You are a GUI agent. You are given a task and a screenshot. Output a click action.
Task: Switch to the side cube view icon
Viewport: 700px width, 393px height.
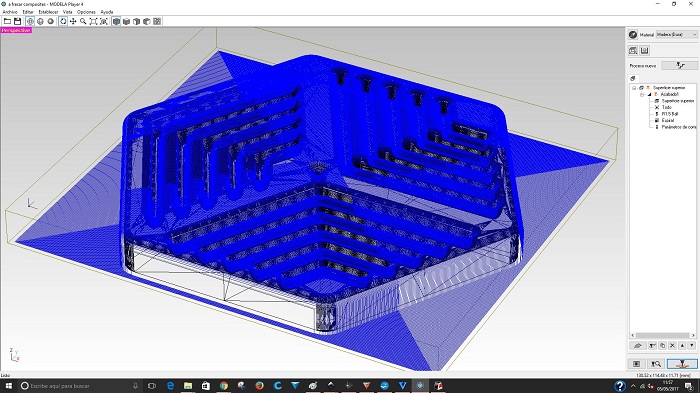coord(147,21)
